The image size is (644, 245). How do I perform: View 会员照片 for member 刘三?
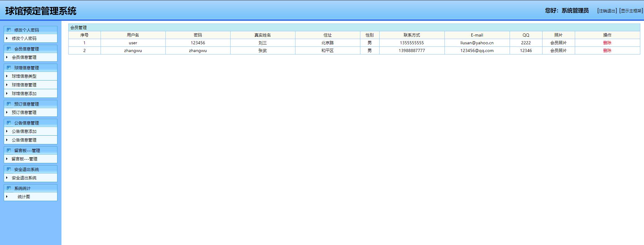pos(558,43)
